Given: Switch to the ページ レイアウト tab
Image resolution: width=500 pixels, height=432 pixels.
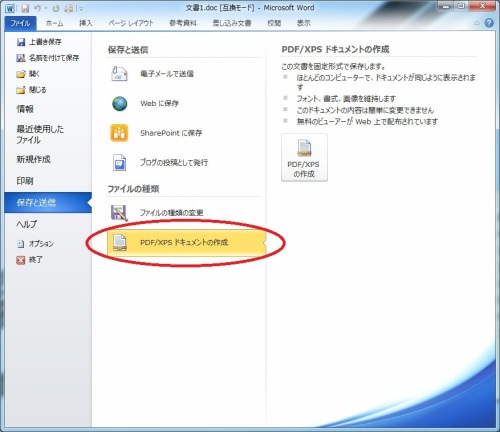Looking at the screenshot, I should click(131, 23).
